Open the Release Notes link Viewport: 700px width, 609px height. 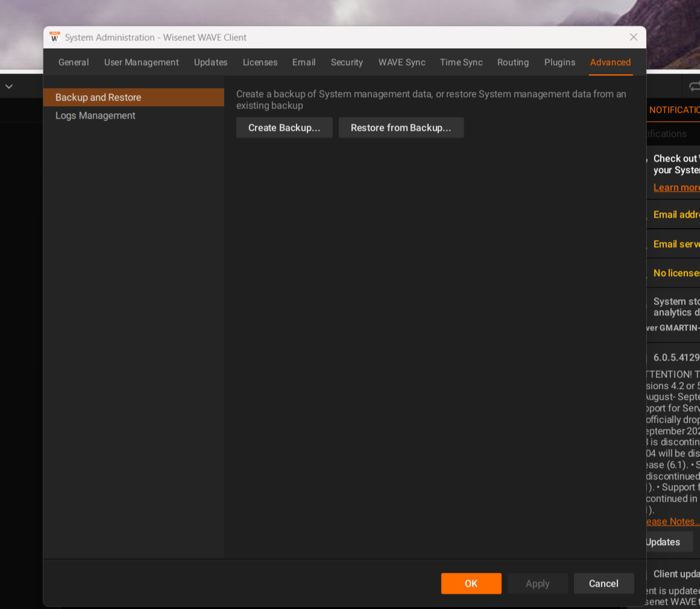click(x=672, y=522)
